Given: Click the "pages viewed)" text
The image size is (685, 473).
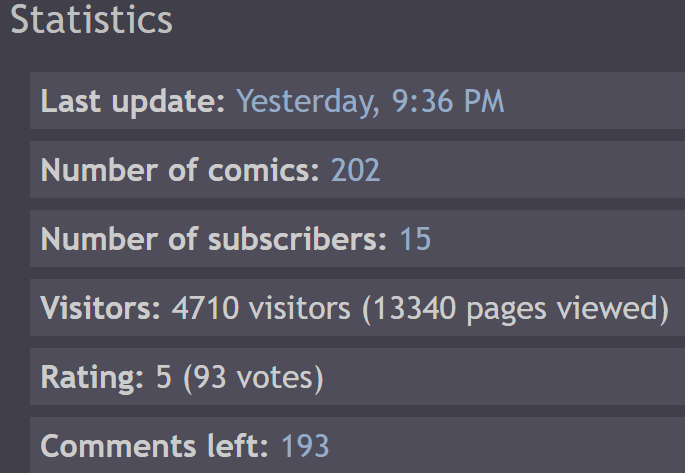Looking at the screenshot, I should pos(564,308).
